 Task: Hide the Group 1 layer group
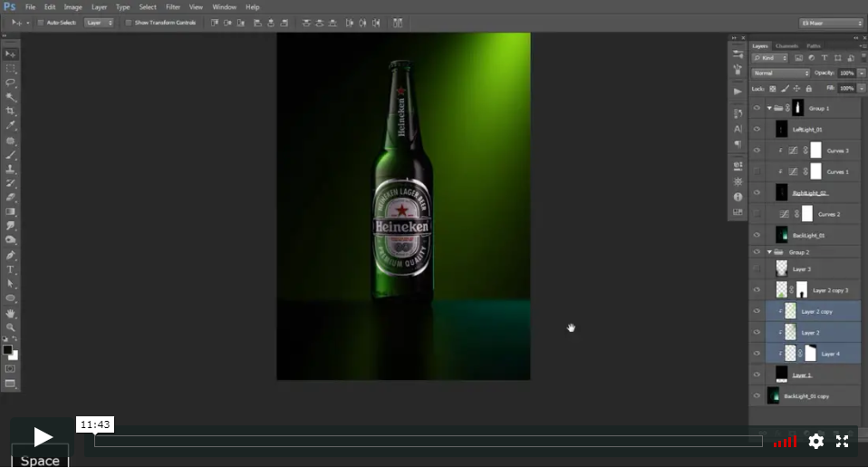(x=757, y=108)
